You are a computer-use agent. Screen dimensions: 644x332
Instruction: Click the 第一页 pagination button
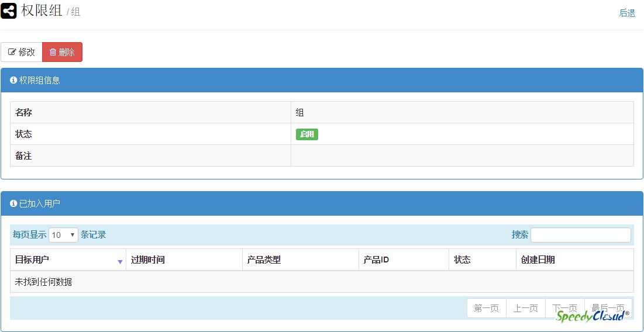tap(487, 308)
